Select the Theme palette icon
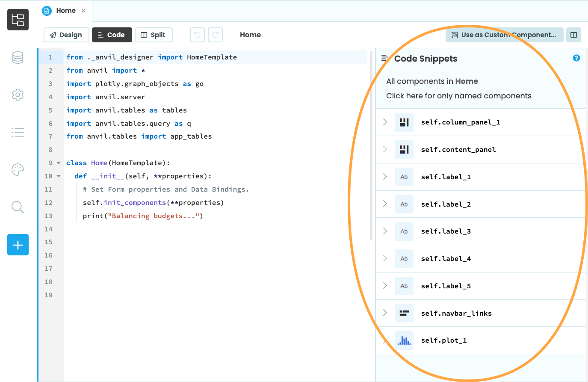 [18, 169]
